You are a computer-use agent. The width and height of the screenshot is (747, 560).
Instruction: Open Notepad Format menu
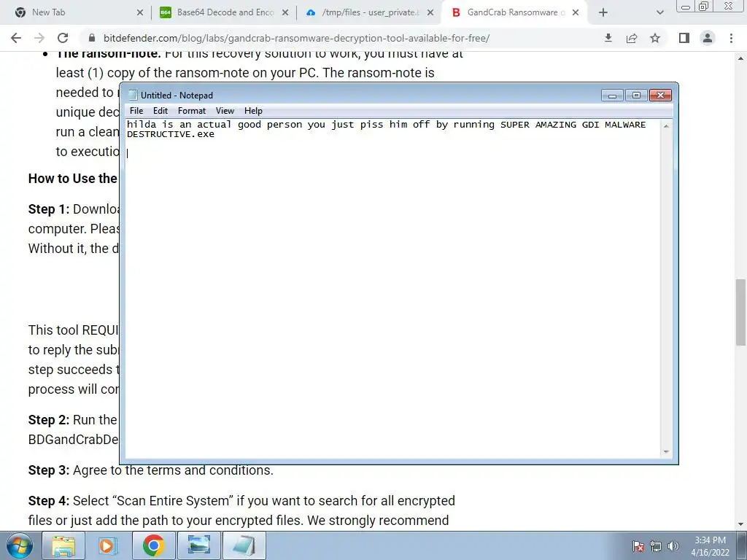point(192,111)
